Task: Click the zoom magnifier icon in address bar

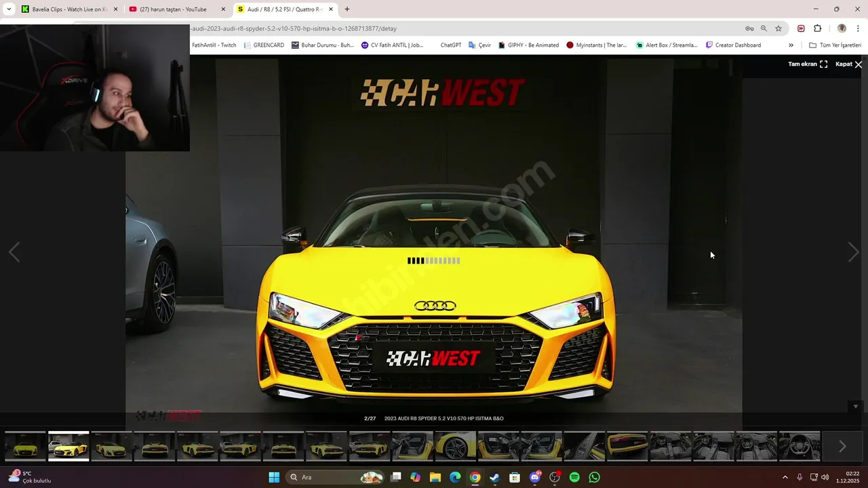Action: [764, 28]
